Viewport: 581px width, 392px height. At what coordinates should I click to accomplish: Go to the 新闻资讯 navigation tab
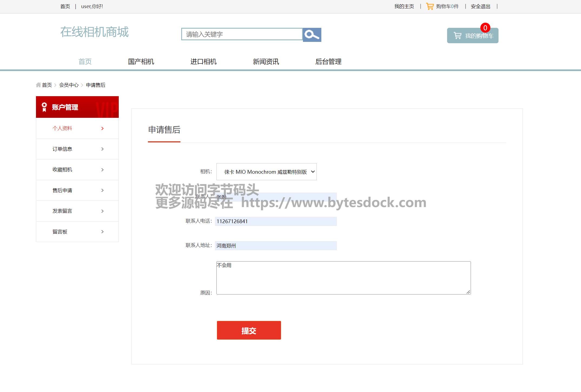266,62
